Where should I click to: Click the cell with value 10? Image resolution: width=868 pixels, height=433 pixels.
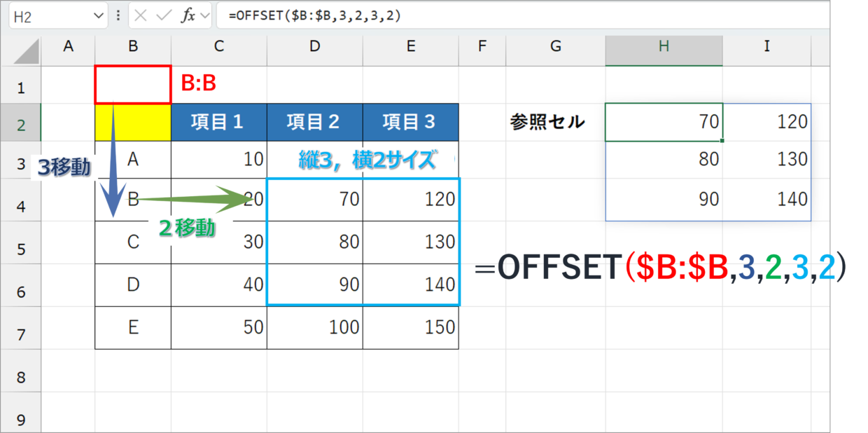(219, 160)
